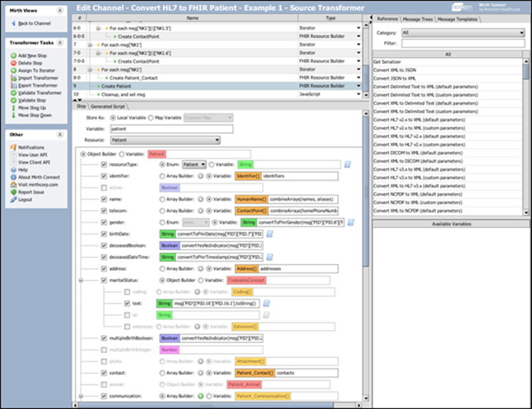
Task: Open the Message Trees tab
Action: tap(418, 20)
